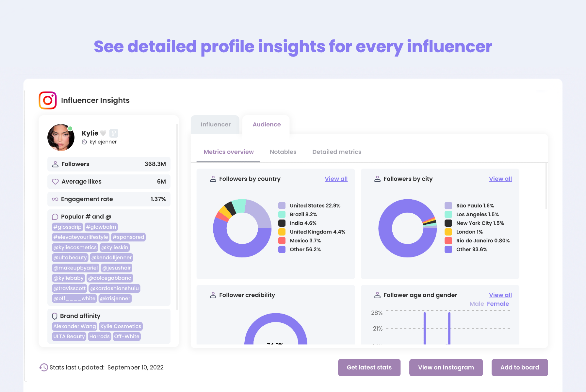Click the @krisjenner mention tag
The width and height of the screenshot is (586, 392).
(115, 299)
